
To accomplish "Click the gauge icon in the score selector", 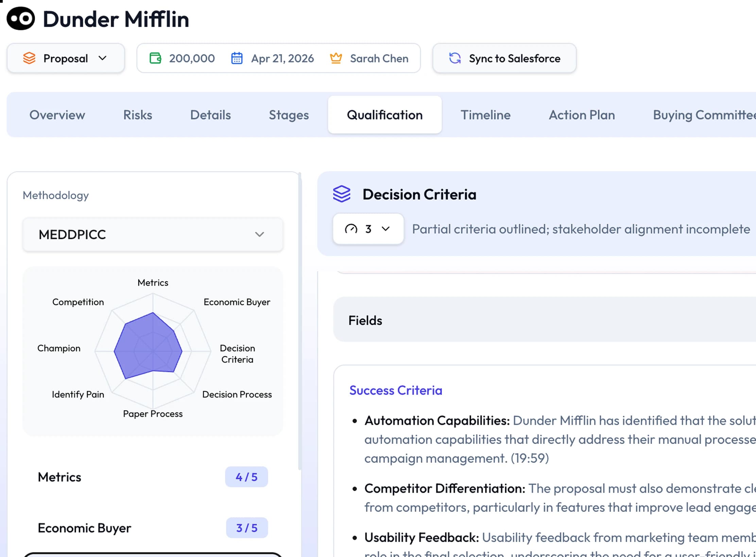I will tap(351, 229).
